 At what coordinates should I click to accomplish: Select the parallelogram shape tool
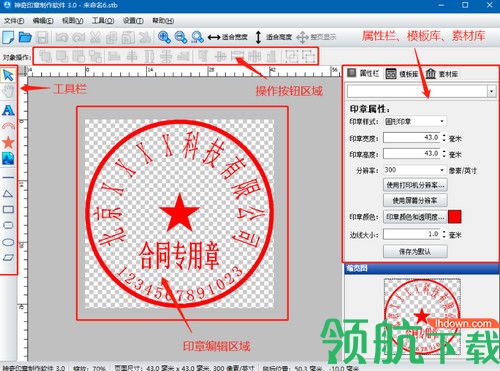coord(8,258)
